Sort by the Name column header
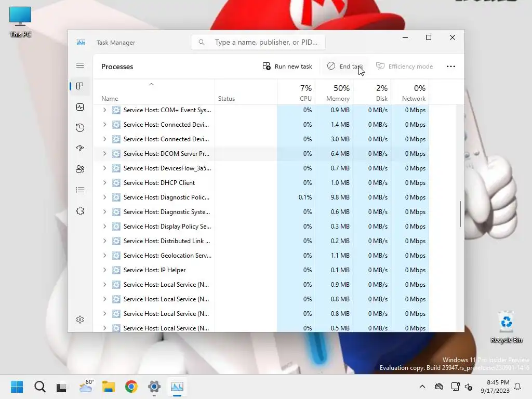 [x=154, y=92]
